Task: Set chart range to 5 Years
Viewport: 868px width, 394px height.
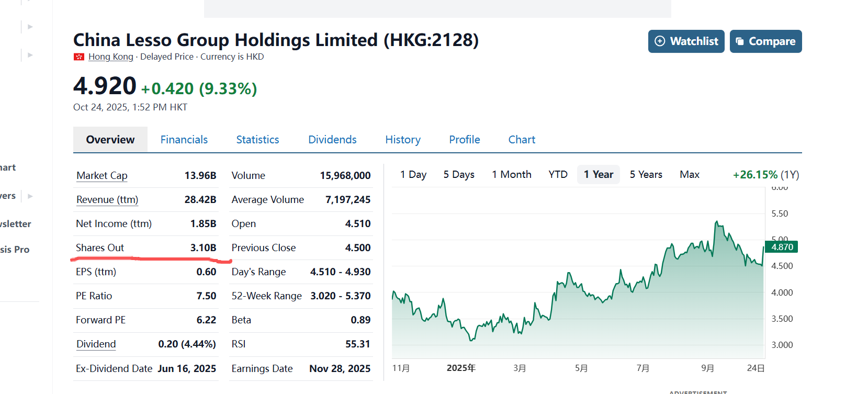Action: 646,175
